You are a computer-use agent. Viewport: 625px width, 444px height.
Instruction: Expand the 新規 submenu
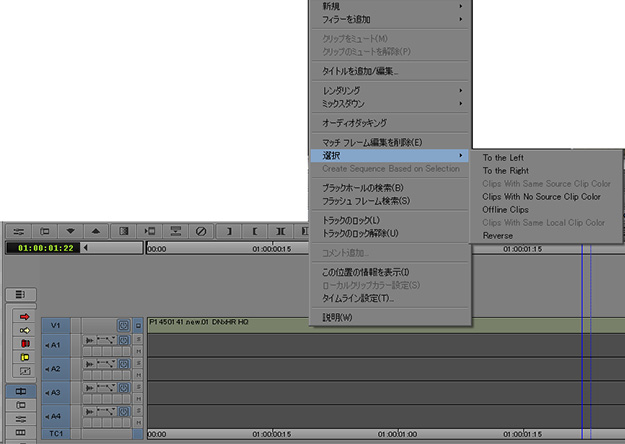click(x=390, y=6)
